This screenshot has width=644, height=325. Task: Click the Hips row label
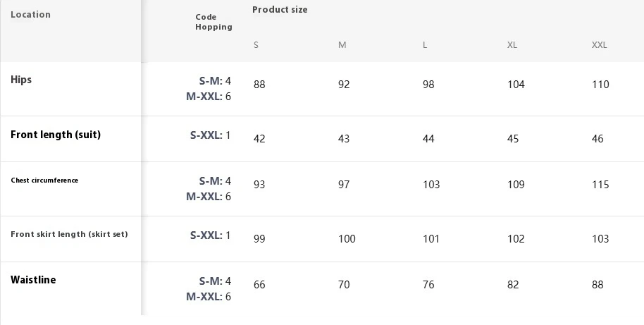point(21,80)
